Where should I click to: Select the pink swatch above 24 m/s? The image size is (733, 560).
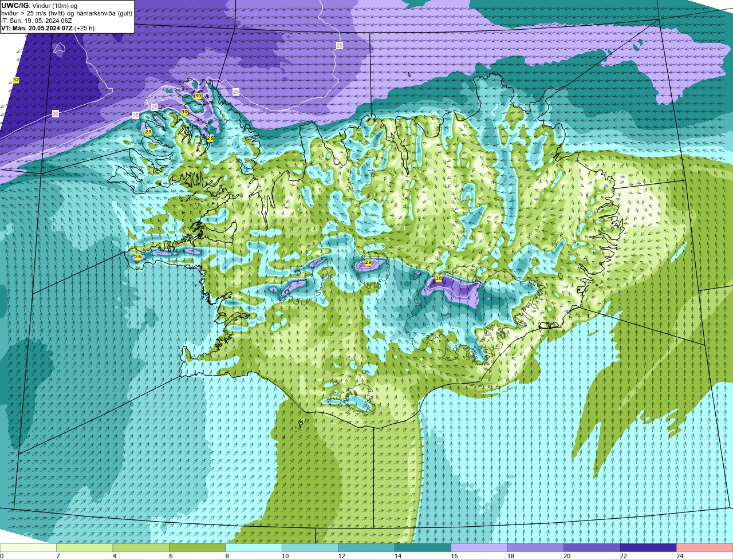click(705, 547)
